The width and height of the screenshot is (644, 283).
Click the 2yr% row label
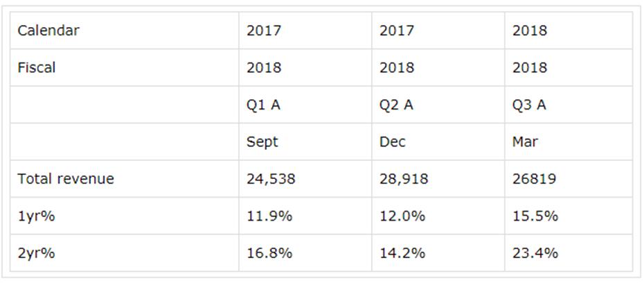[36, 253]
